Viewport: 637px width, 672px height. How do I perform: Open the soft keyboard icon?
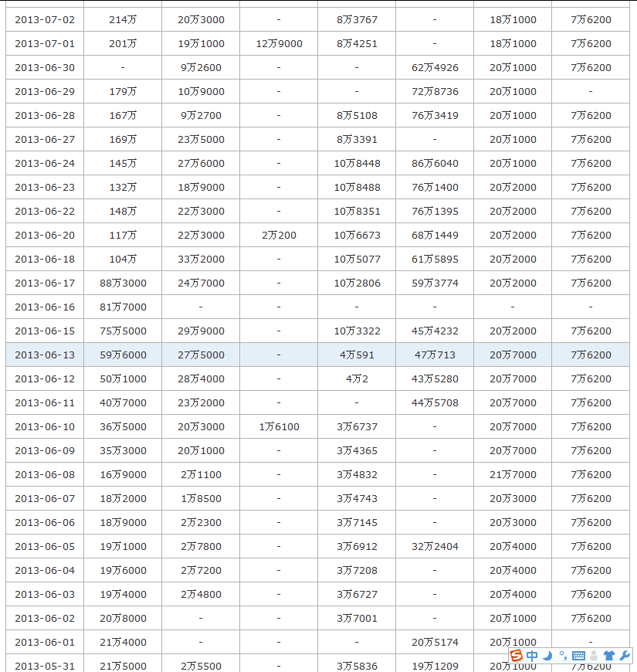pyautogui.click(x=578, y=655)
